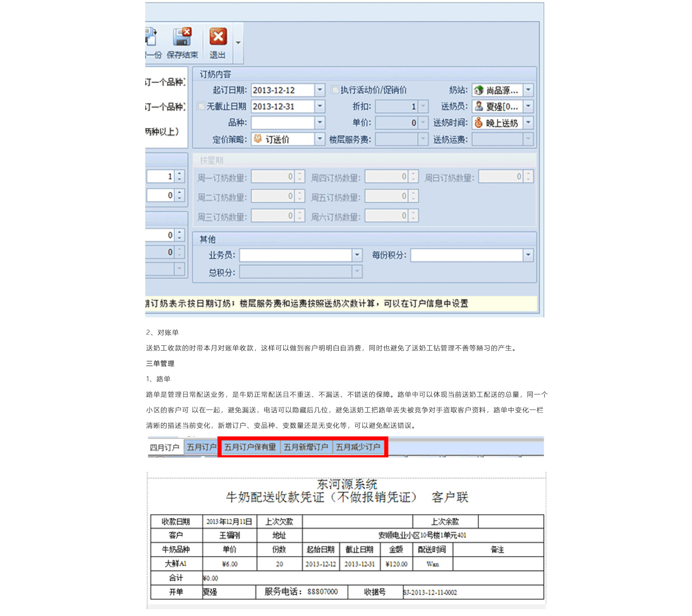Click the 定价策略 订送价 icon

pos(258,139)
